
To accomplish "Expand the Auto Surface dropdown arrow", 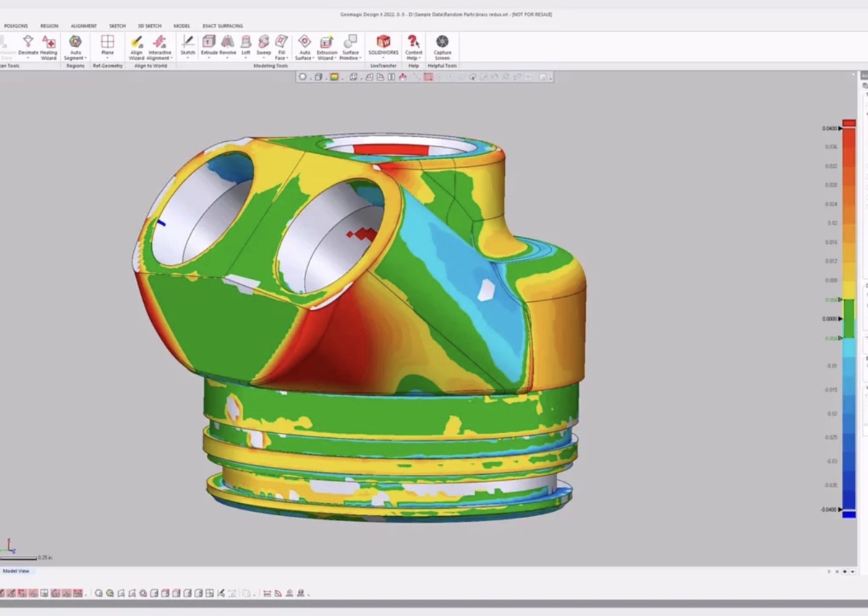I will click(x=313, y=59).
